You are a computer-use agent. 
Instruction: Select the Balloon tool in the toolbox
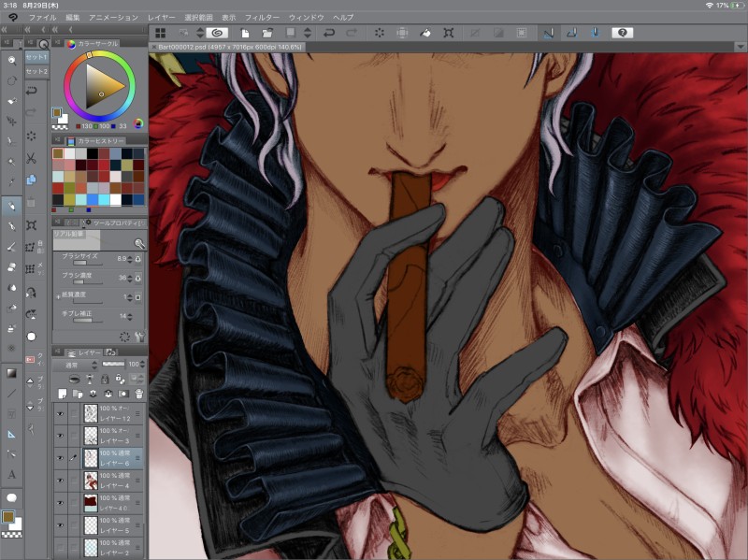coord(12,498)
